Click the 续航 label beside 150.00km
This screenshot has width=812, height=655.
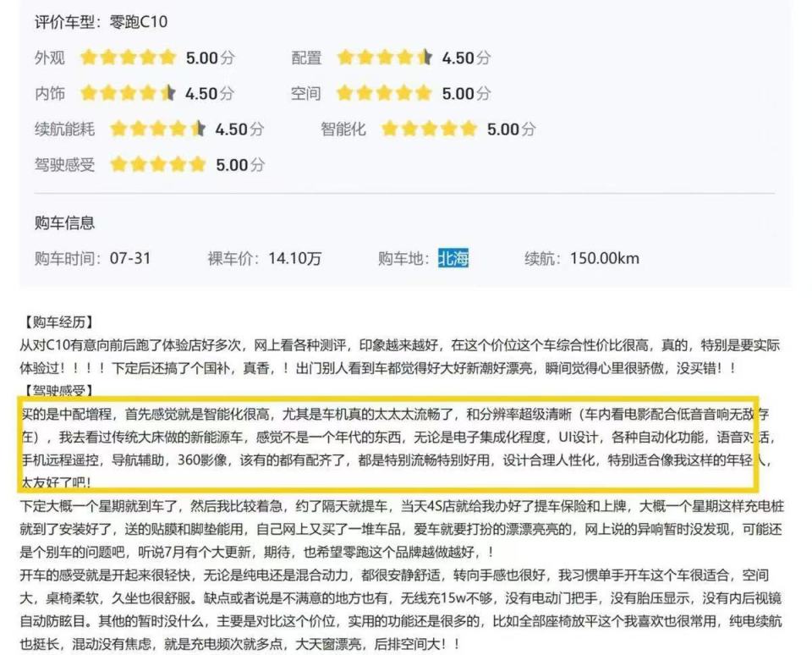pyautogui.click(x=542, y=258)
